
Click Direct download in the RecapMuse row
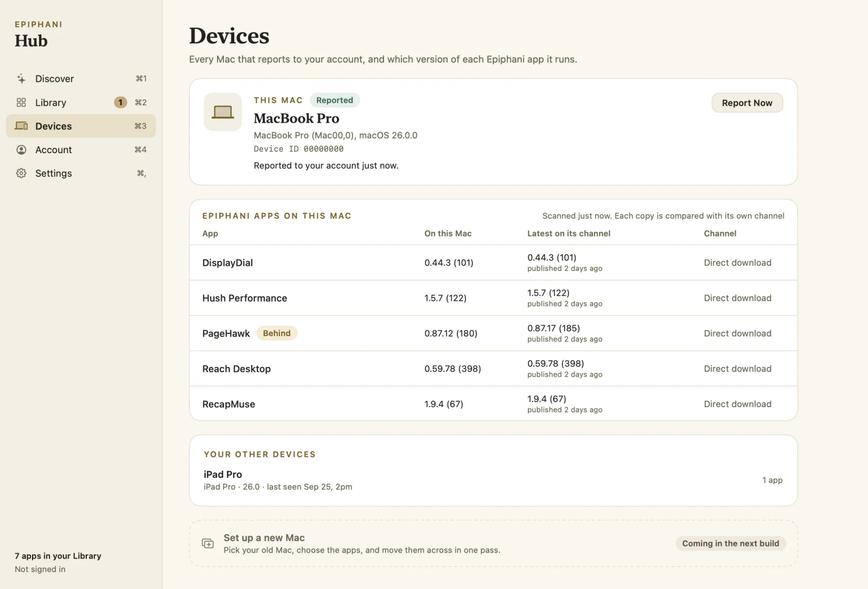coord(737,404)
